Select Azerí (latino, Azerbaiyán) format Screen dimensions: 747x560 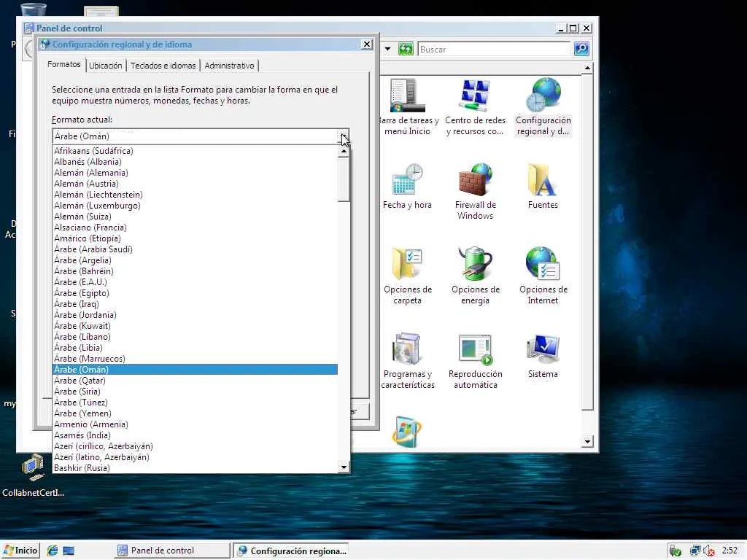point(195,458)
